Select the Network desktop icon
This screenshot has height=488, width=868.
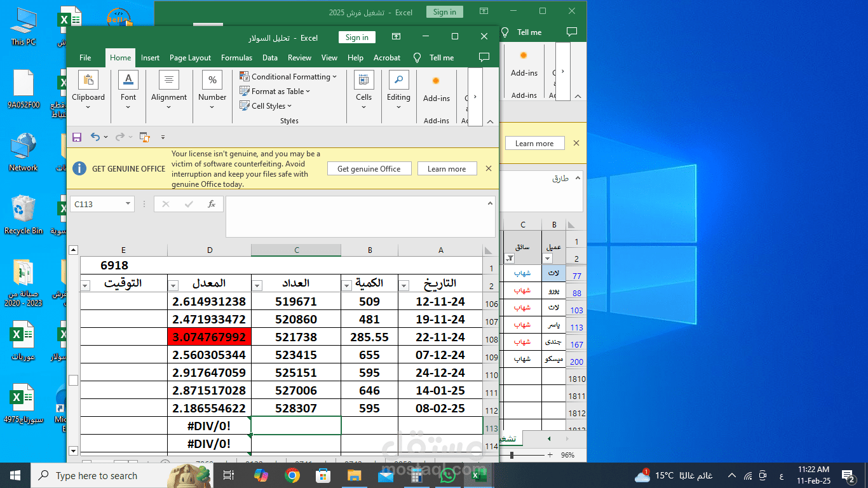click(24, 152)
